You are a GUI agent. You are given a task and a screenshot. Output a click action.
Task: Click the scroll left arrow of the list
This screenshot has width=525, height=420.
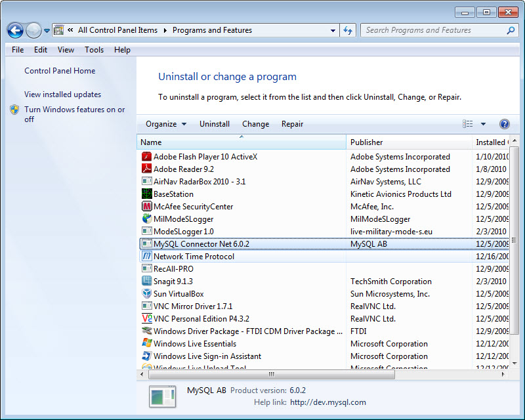142,374
